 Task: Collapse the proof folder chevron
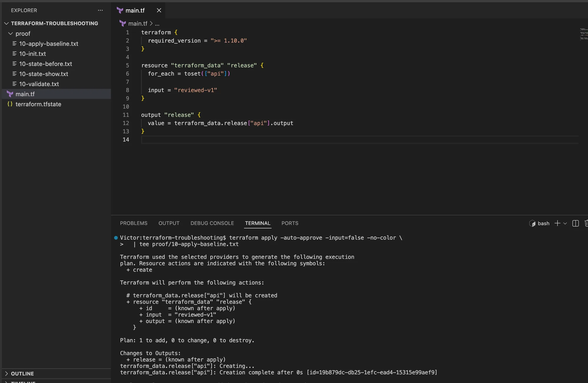coord(11,34)
